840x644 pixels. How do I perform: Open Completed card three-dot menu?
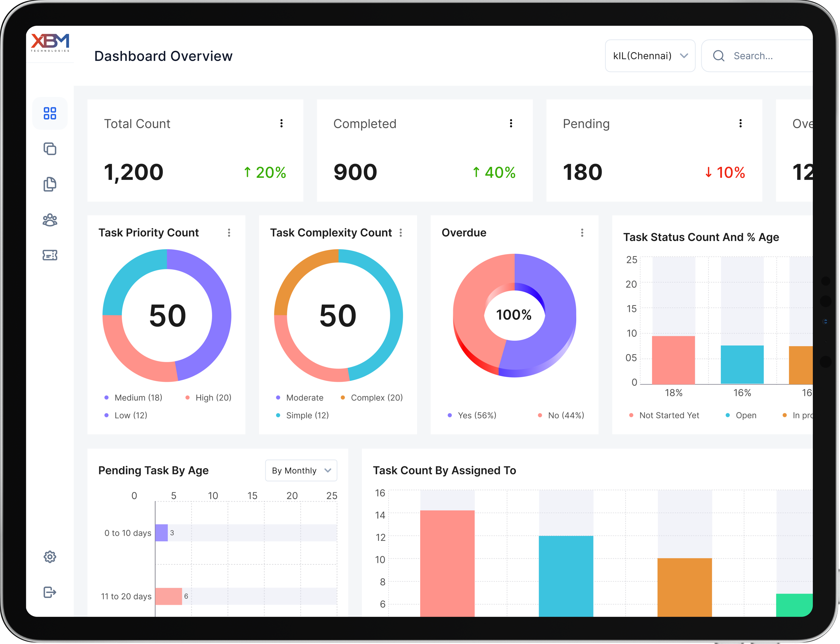pos(511,124)
